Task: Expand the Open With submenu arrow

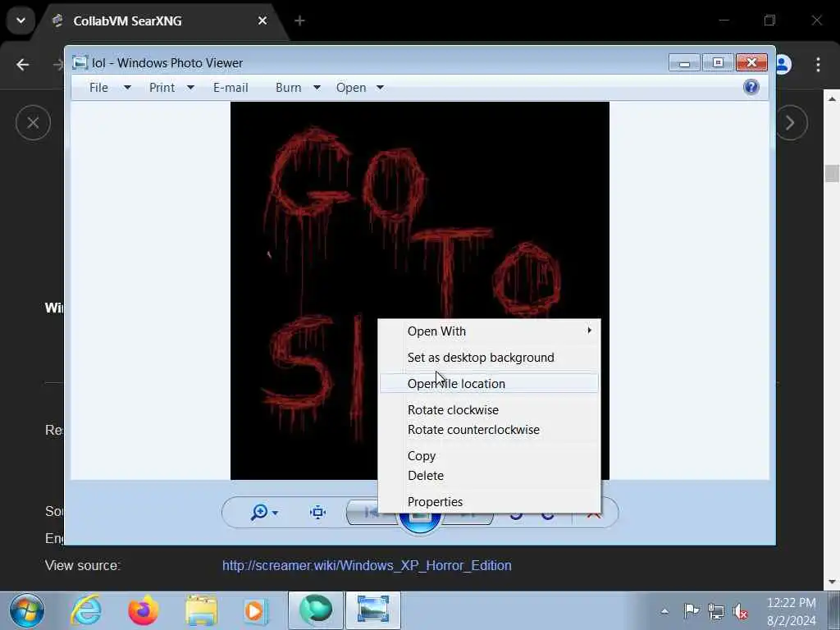Action: (x=589, y=331)
